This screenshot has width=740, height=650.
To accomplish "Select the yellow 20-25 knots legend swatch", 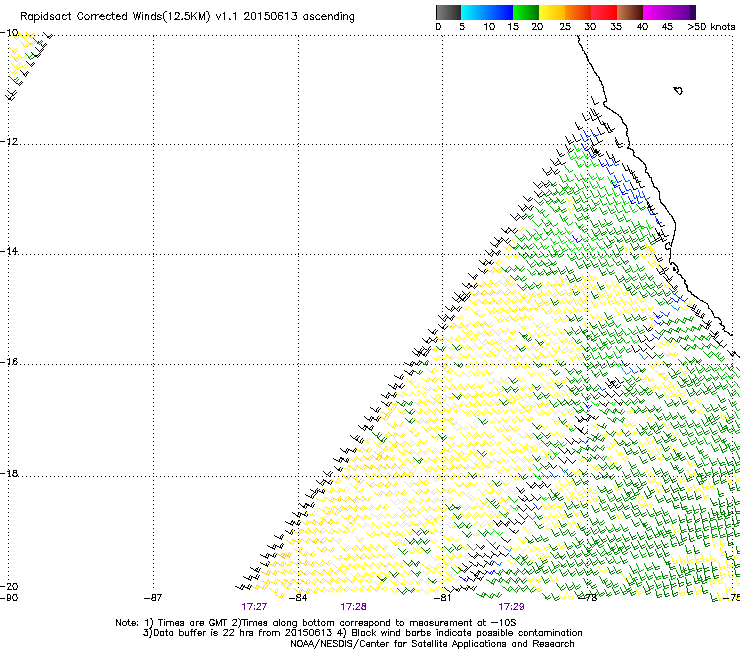I will [x=552, y=12].
